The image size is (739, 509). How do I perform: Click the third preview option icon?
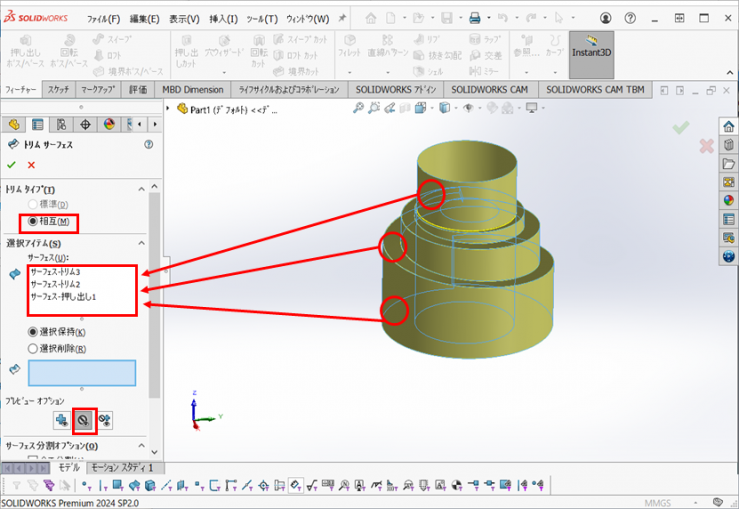click(x=105, y=421)
